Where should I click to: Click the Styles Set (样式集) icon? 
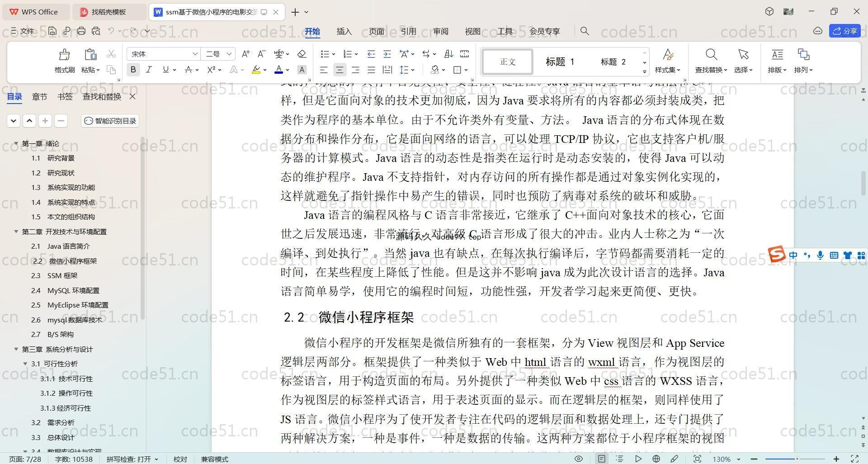pyautogui.click(x=668, y=55)
